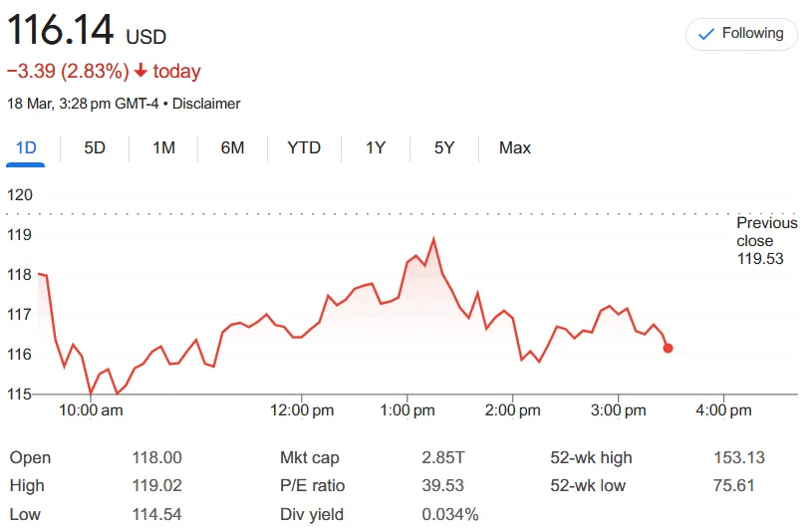The height and width of the screenshot is (532, 811).
Task: Open the Disclaimer link
Action: click(x=206, y=104)
